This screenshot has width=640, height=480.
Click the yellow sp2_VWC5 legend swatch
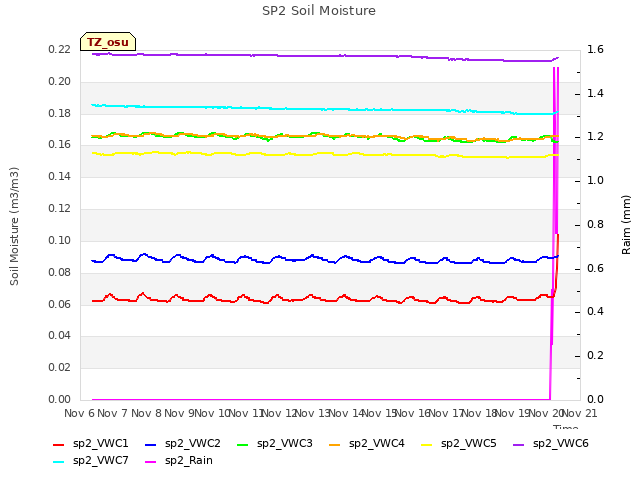click(x=427, y=445)
